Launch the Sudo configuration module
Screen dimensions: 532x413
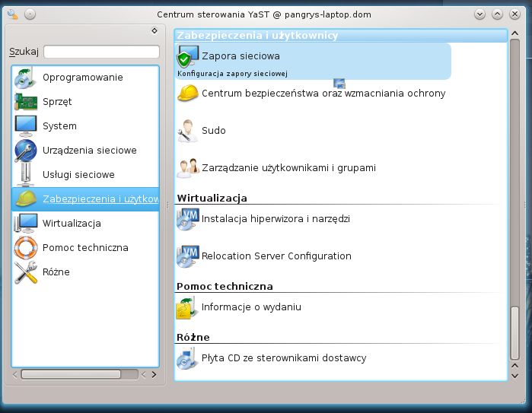(x=213, y=131)
